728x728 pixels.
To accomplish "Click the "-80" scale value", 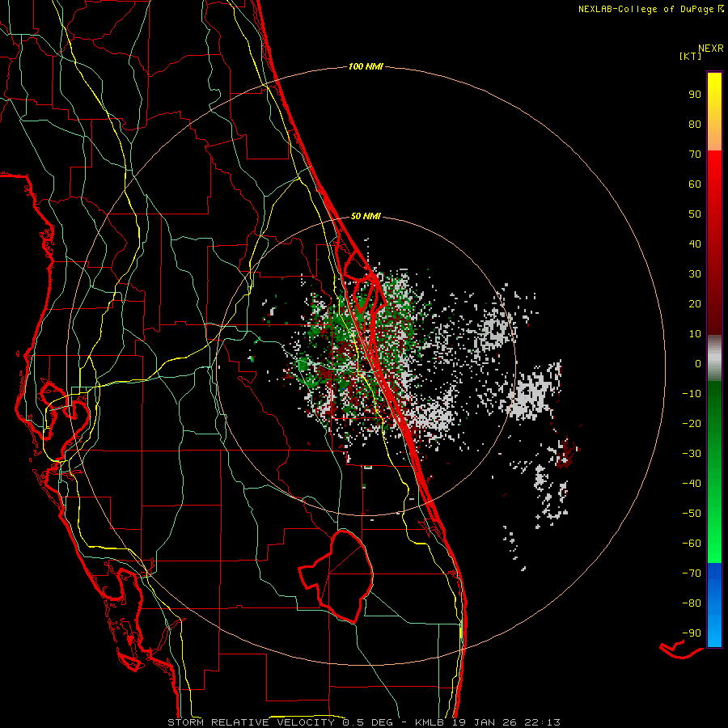I will [x=692, y=603].
